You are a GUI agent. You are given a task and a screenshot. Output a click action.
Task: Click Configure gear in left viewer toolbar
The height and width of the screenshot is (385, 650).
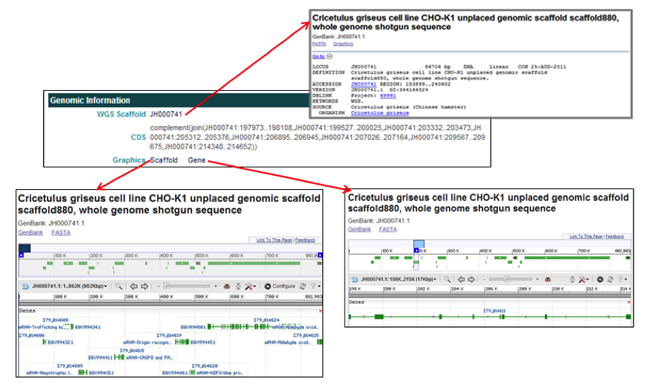[280, 286]
